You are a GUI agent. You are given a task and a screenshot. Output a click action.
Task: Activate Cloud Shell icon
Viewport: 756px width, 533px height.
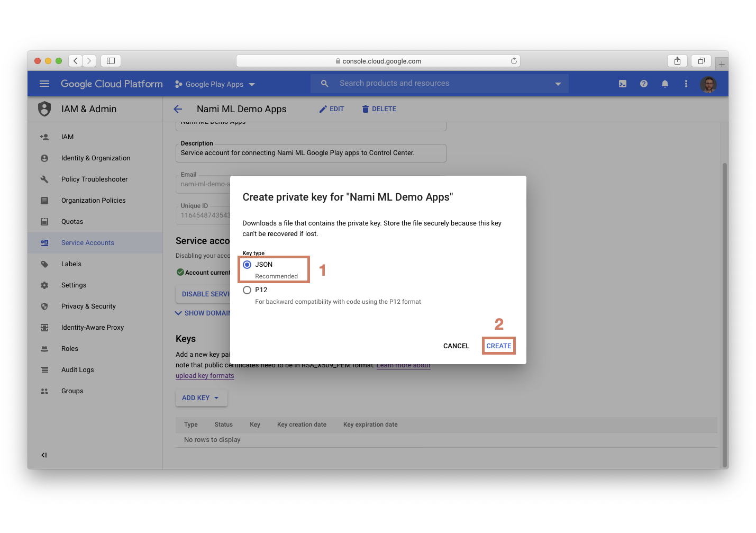point(623,84)
